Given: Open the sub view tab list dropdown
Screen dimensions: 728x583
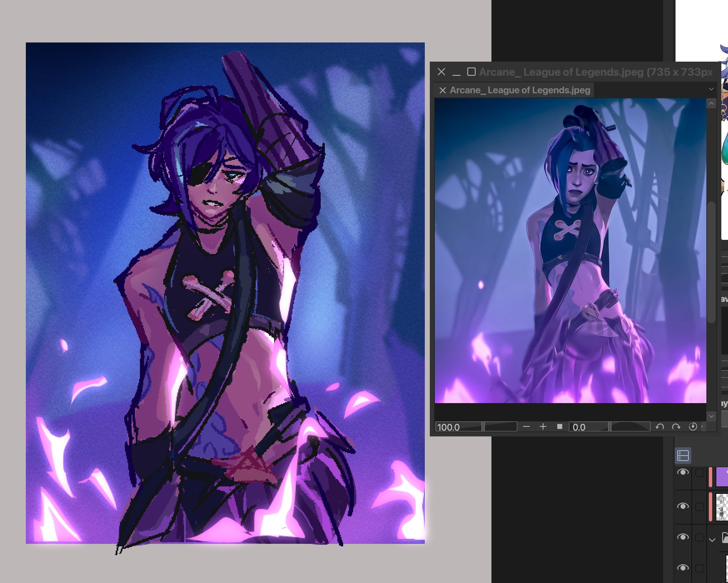Looking at the screenshot, I should click(711, 89).
